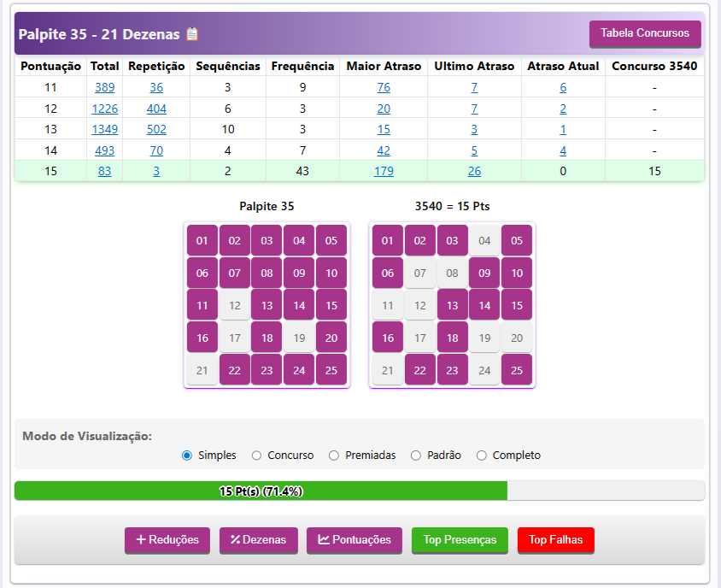The width and height of the screenshot is (721, 588).
Task: Click the green 15 Pt(s) progress bar
Action: tap(261, 491)
